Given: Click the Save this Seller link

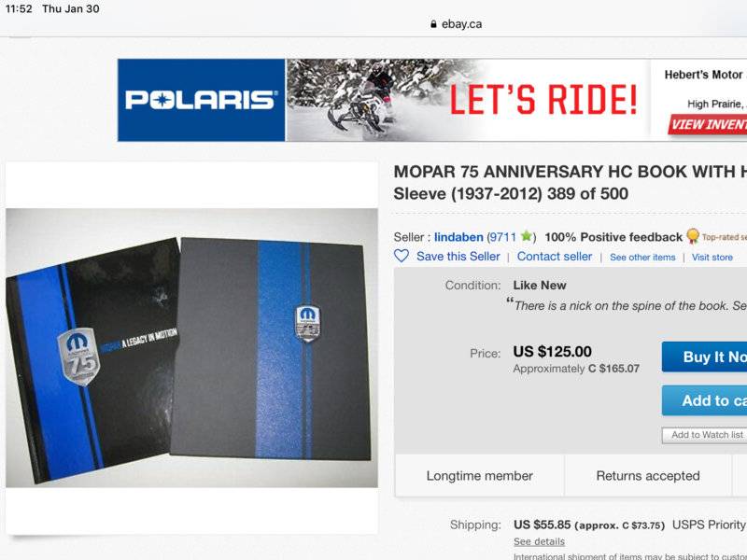Looking at the screenshot, I should click(x=458, y=257).
